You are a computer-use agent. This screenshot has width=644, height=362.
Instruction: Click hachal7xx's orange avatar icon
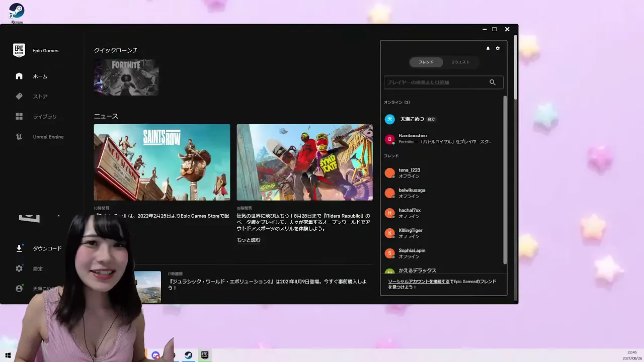click(x=389, y=213)
